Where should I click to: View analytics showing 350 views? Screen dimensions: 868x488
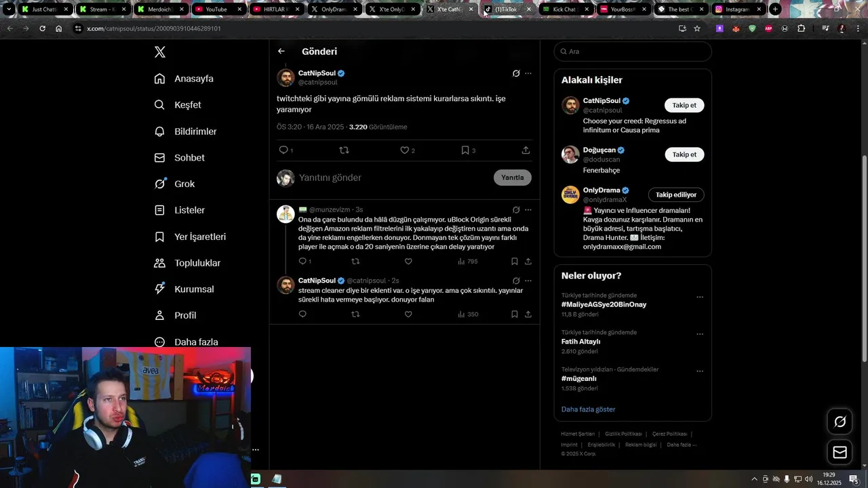(x=467, y=314)
